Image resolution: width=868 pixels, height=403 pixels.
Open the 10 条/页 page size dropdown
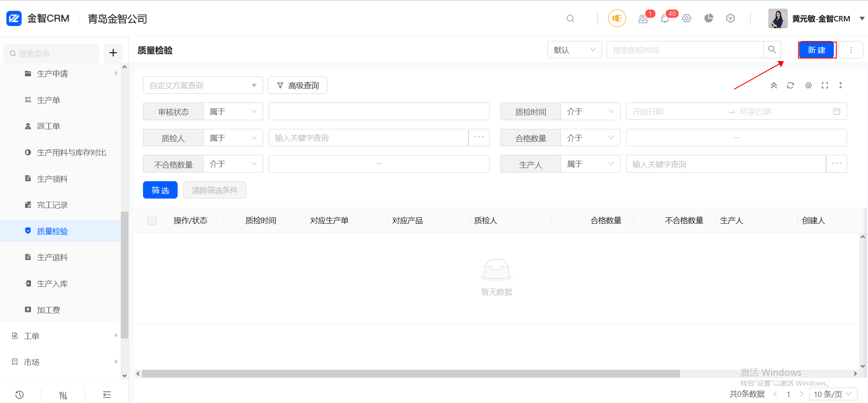coord(833,394)
